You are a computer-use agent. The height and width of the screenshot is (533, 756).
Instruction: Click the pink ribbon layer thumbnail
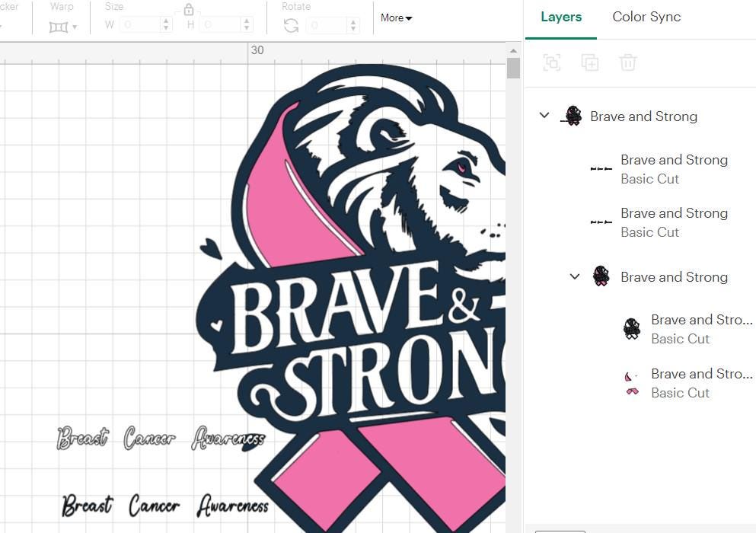(x=632, y=383)
